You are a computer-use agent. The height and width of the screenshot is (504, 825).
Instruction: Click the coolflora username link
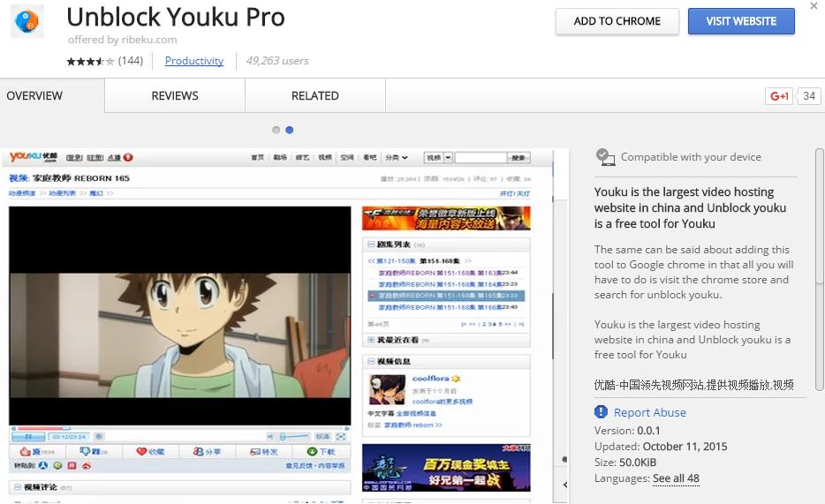(430, 379)
